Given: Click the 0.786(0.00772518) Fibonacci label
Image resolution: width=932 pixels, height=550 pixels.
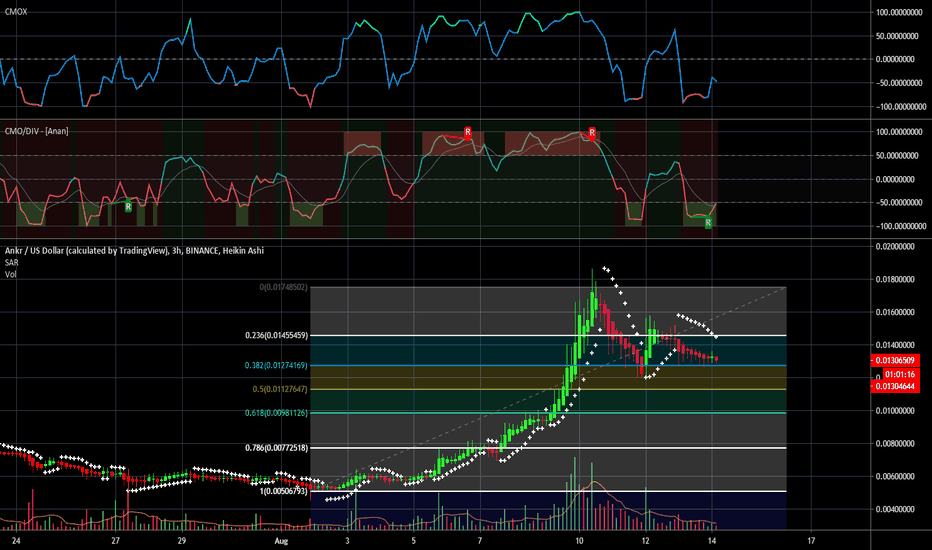Looking at the screenshot, I should (x=276, y=448).
